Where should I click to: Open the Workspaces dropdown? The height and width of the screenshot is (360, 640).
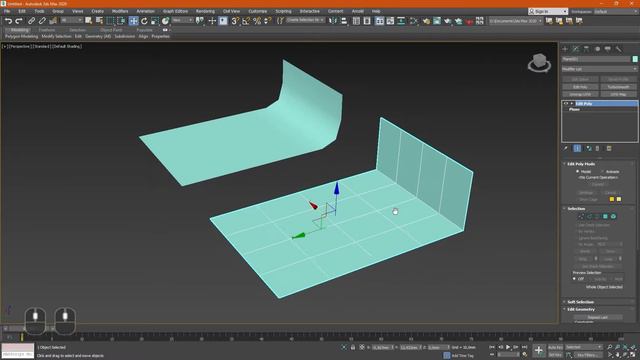click(616, 11)
